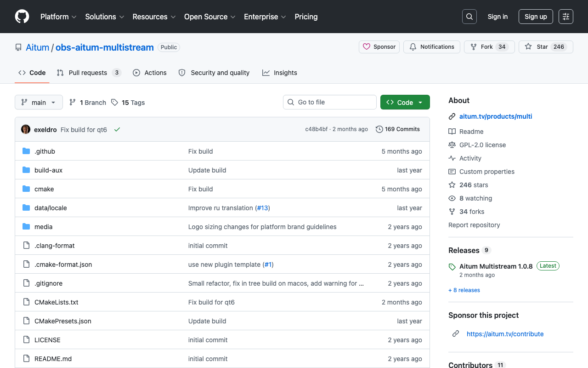Open the obs-aitum-multistream repository link
The width and height of the screenshot is (588, 368).
(105, 47)
